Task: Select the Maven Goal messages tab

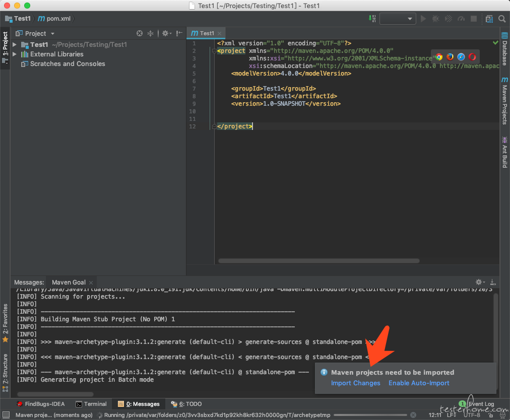Action: 69,283
